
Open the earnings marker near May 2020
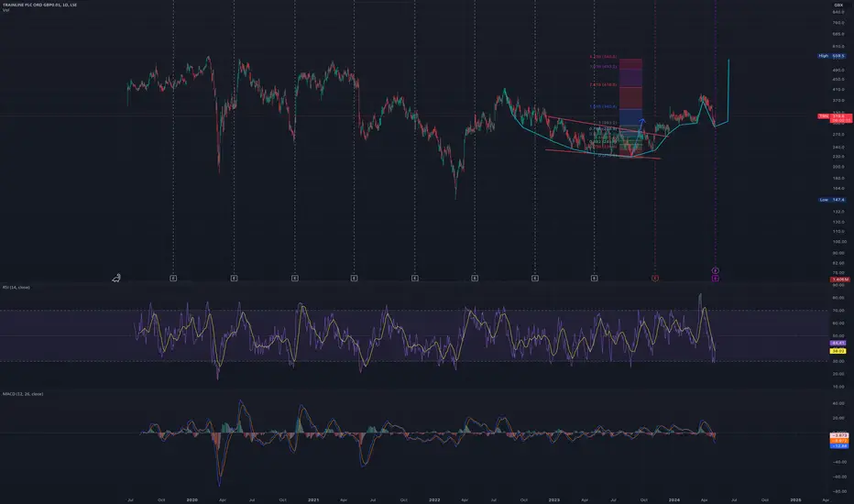234,278
